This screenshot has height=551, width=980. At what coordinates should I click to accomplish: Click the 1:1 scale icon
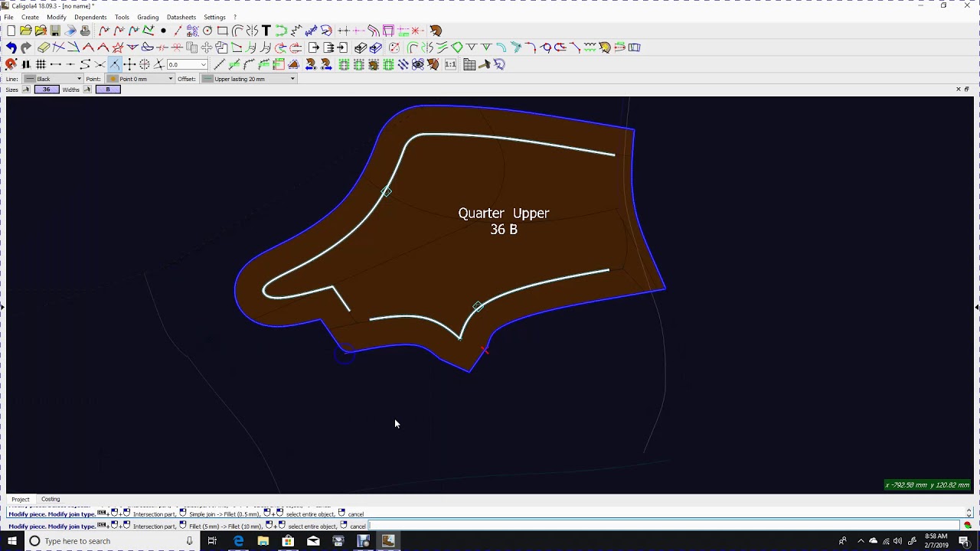[450, 64]
